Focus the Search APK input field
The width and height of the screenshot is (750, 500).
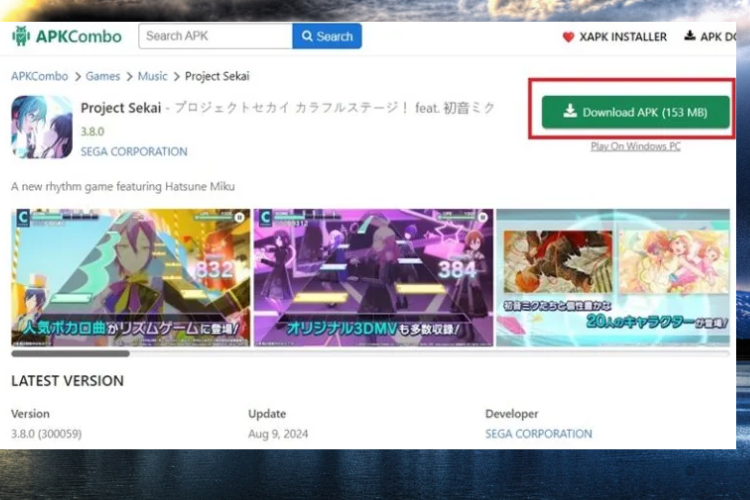click(215, 36)
